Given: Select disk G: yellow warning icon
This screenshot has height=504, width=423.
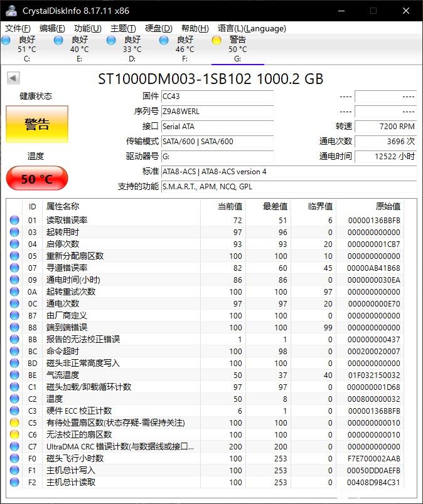Looking at the screenshot, I should point(217,41).
